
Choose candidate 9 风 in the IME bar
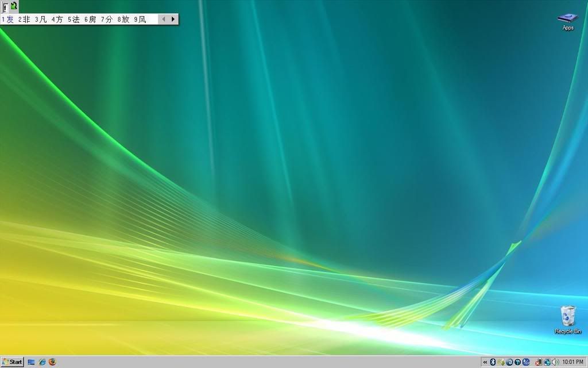tap(140, 20)
